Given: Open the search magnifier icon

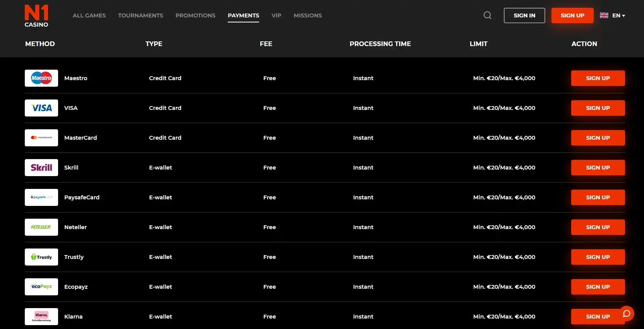Looking at the screenshot, I should (x=487, y=15).
